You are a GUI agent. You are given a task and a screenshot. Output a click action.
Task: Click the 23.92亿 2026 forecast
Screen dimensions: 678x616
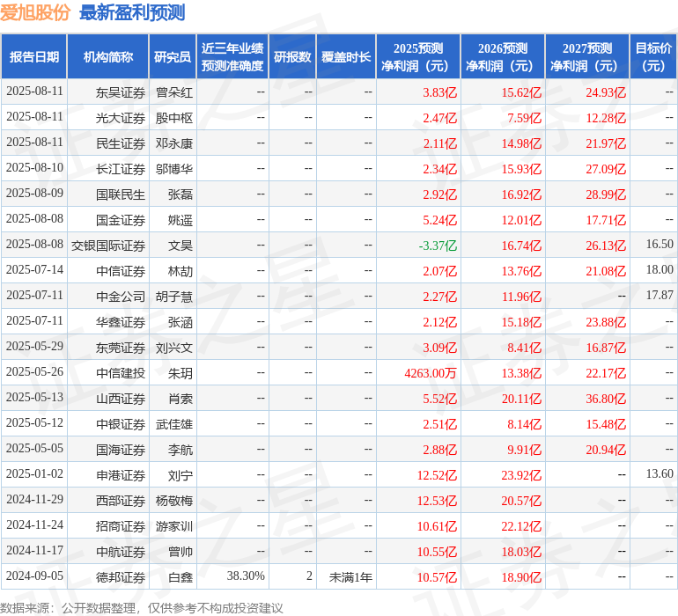(521, 475)
